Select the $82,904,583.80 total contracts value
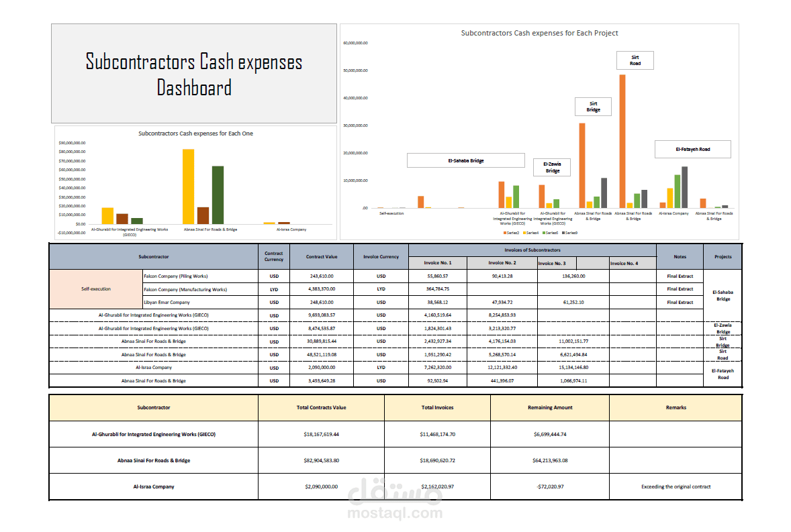 [x=320, y=460]
